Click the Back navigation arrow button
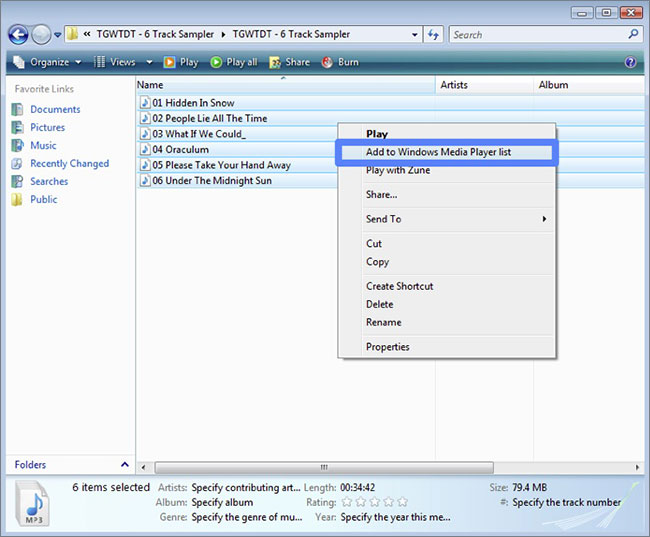Screen dimensions: 650x537 18,35
